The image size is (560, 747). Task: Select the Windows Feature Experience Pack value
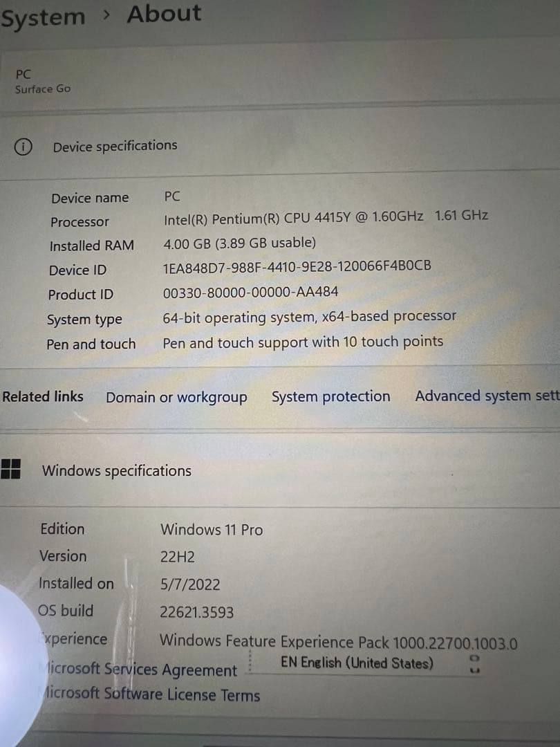(x=339, y=642)
